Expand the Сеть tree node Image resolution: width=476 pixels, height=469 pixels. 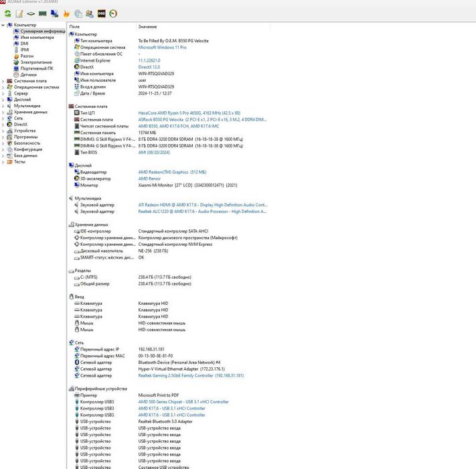pos(3,118)
